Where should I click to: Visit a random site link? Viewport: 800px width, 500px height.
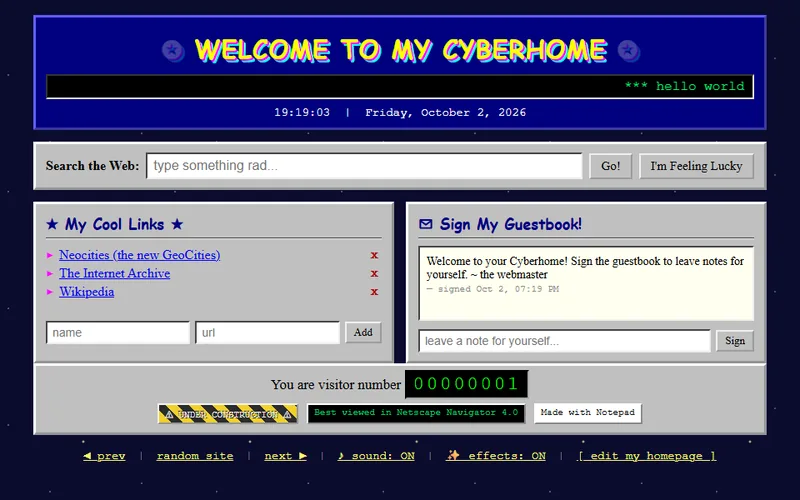click(x=195, y=456)
